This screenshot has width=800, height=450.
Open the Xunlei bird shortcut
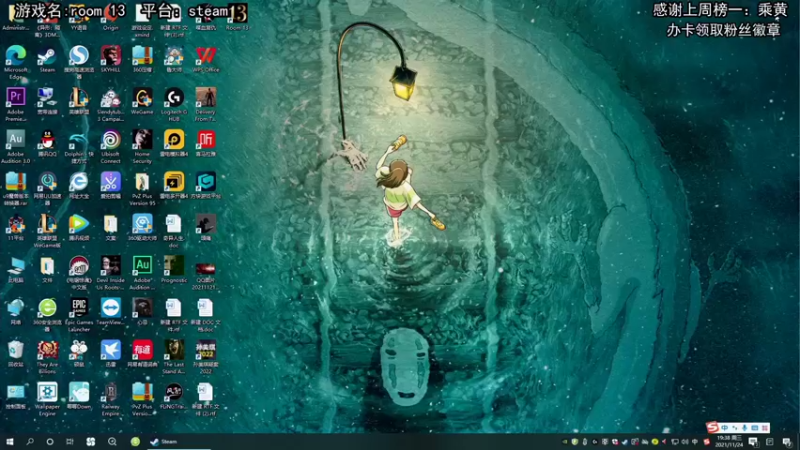click(x=110, y=353)
